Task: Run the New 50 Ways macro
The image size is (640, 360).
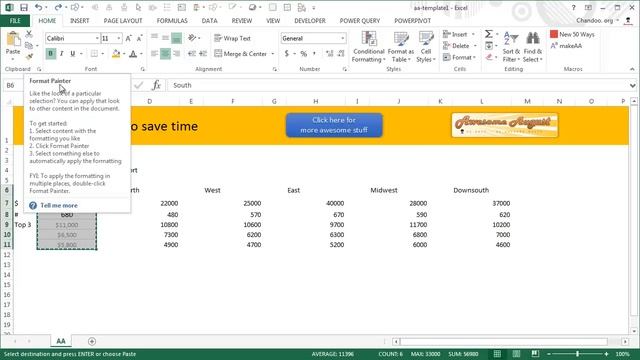Action: [572, 34]
